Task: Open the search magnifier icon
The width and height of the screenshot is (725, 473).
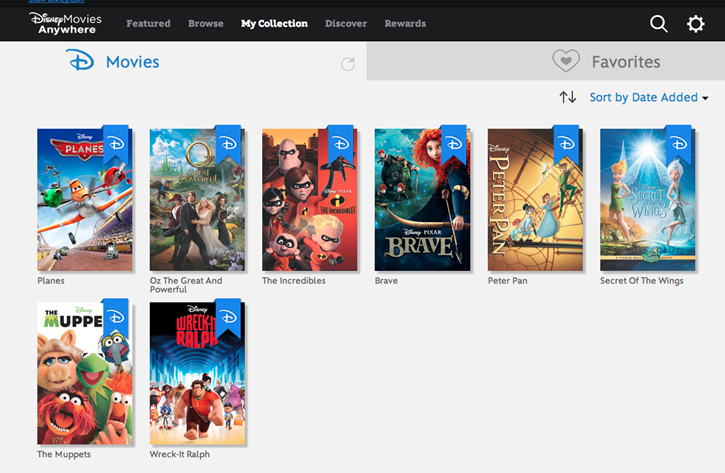Action: 658,23
